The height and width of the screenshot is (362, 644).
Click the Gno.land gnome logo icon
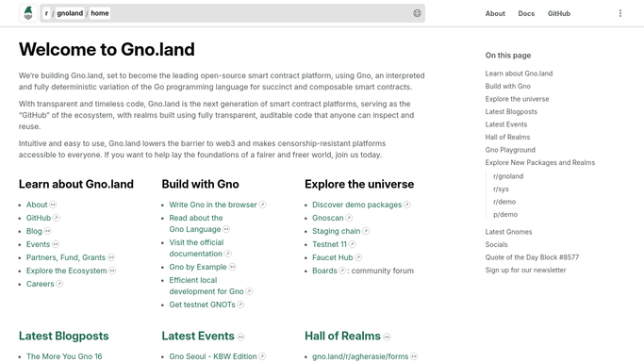coord(28,13)
